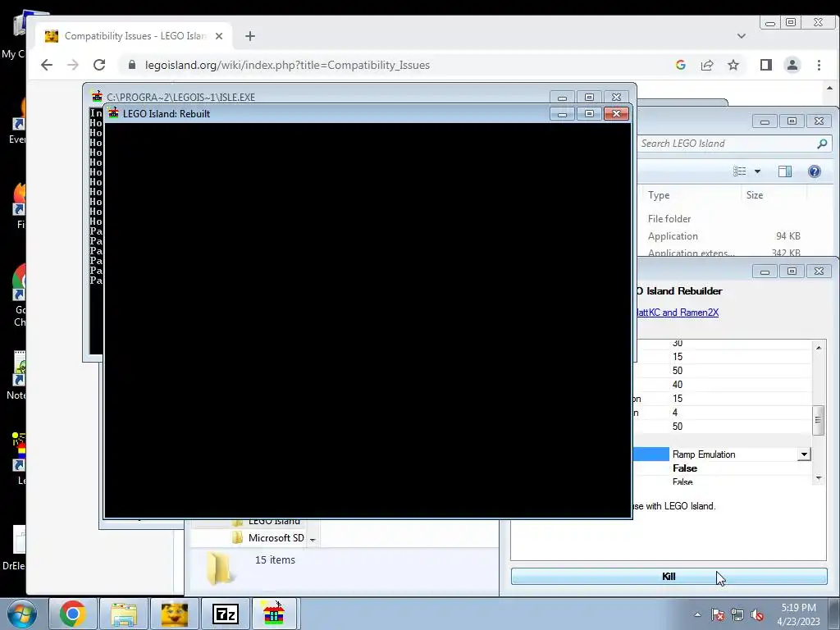This screenshot has width=840, height=630.
Task: Close the Compatibility Issues tab
Action: pyautogui.click(x=218, y=36)
